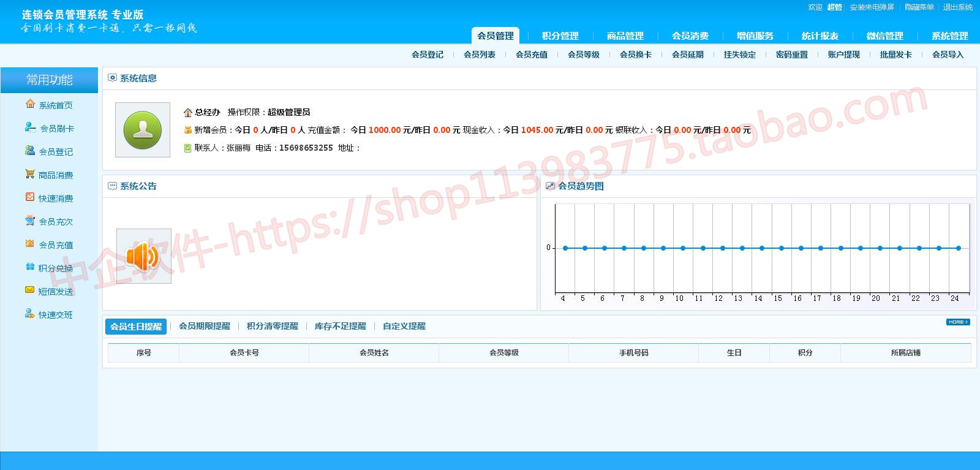The height and width of the screenshot is (470, 980).
Task: Click the 会员趋势图 chart icon
Action: (550, 186)
